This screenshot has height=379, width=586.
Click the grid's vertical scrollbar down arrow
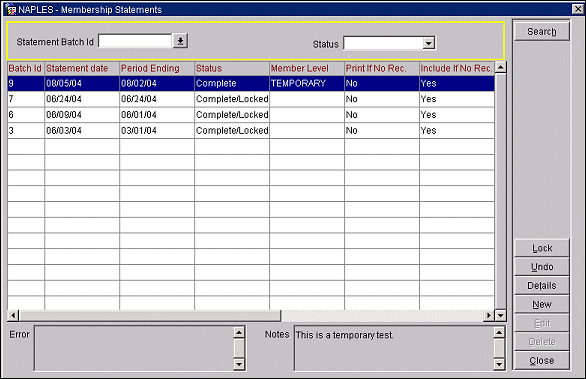(x=500, y=315)
